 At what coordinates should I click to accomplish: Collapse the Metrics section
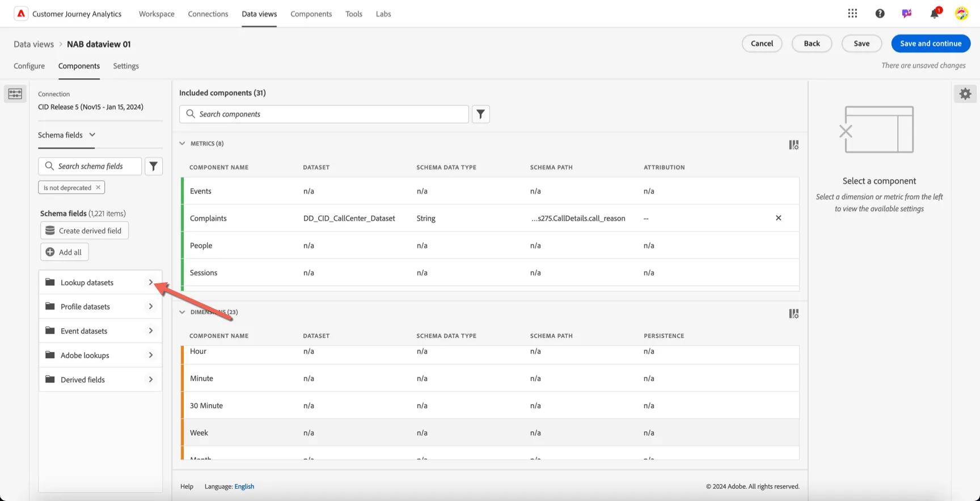182,143
